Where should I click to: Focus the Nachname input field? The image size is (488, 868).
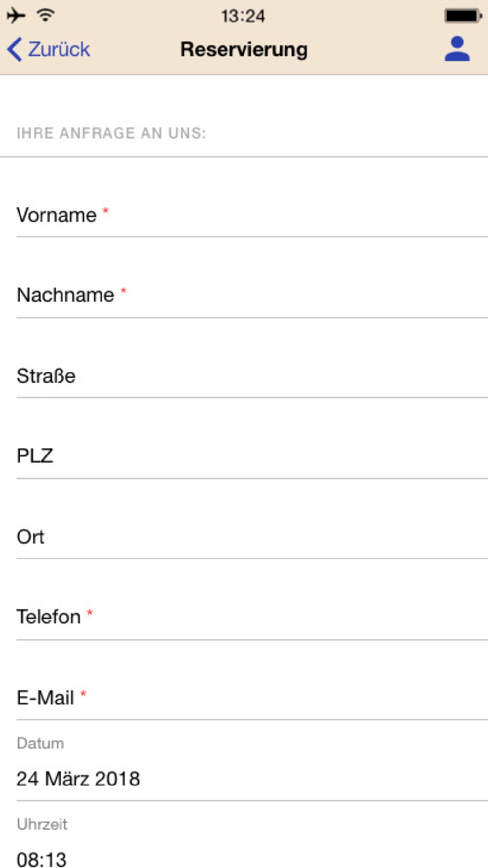[252, 295]
